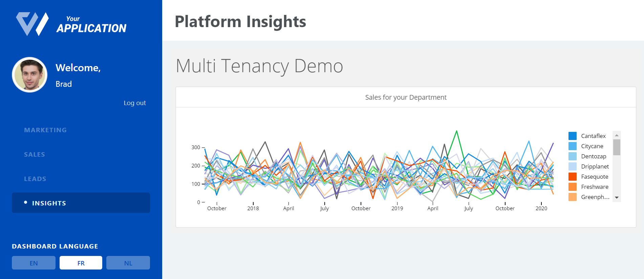Image resolution: width=644 pixels, height=279 pixels.
Task: Hide the Dentozap series via legend swatch
Action: pyautogui.click(x=573, y=156)
